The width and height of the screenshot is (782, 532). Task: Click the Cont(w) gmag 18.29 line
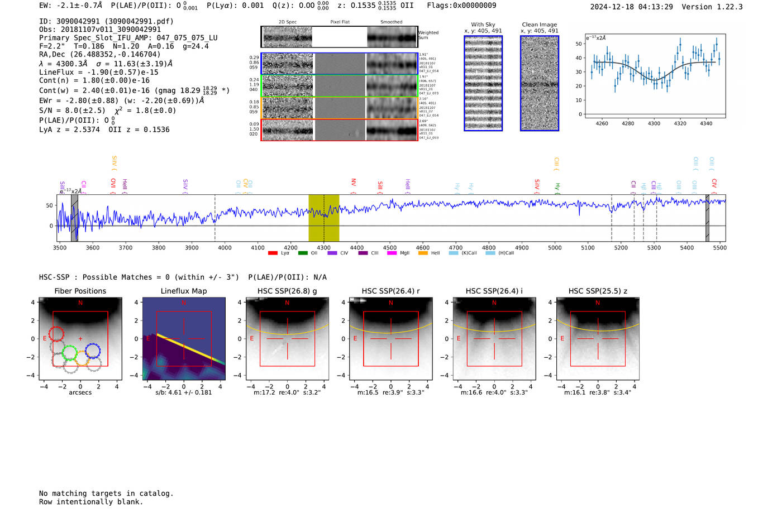coord(134,90)
